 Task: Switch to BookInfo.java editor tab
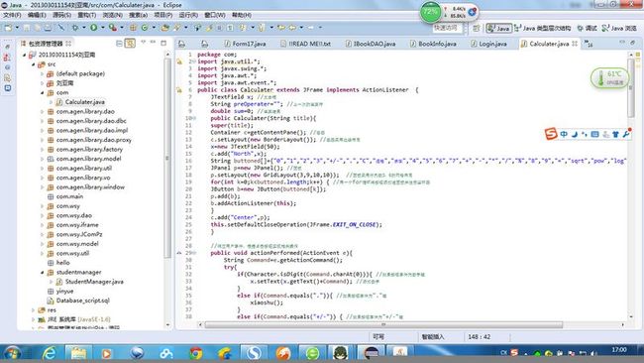point(433,44)
